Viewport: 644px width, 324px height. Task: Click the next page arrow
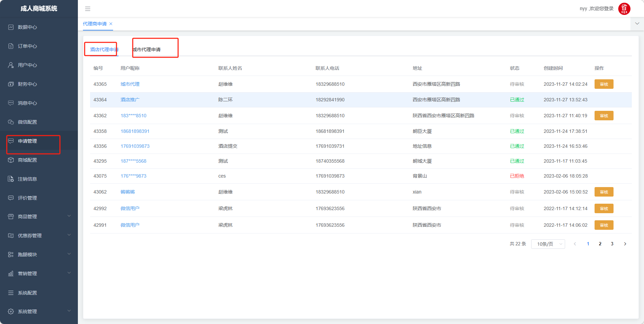coord(625,244)
